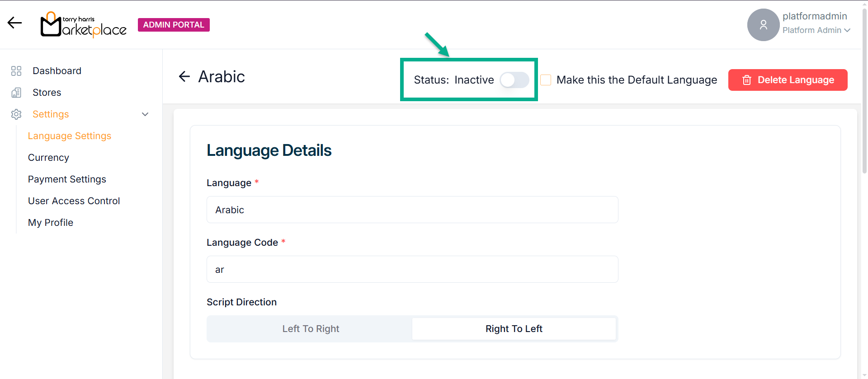Open Currency settings page
Screen dimensions: 868x379
click(48, 158)
